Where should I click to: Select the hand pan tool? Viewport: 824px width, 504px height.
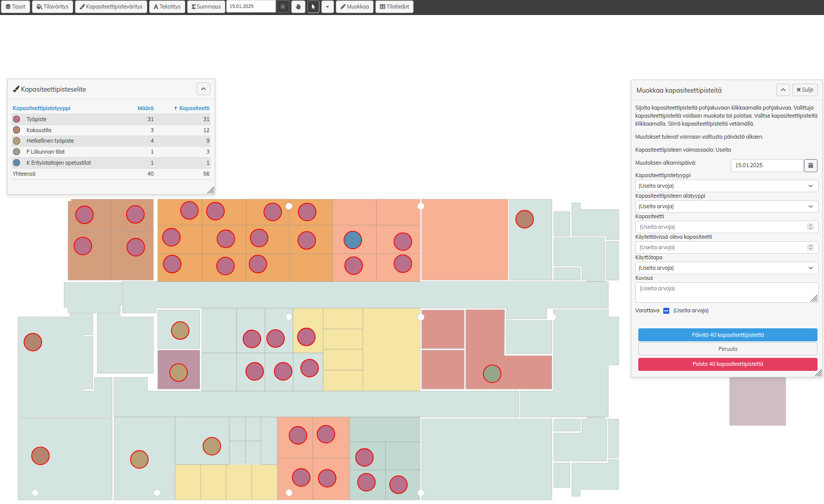click(x=298, y=7)
